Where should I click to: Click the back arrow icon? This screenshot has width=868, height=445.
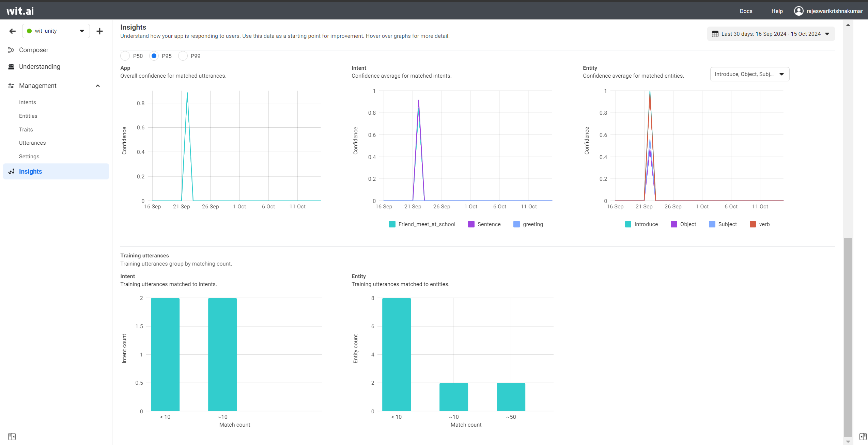coord(13,31)
